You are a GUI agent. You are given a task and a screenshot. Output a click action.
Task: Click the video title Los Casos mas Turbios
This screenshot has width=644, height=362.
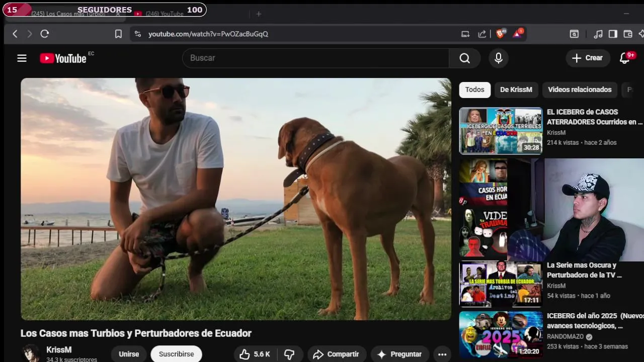coord(136,333)
